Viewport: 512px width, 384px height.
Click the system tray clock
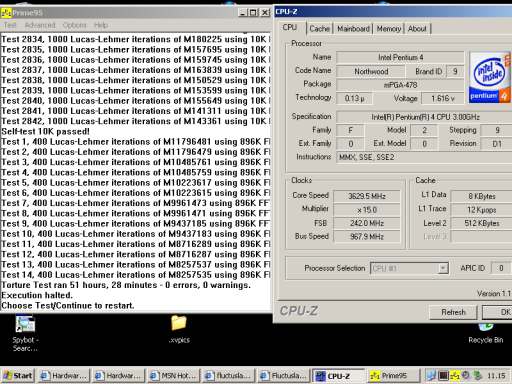click(x=496, y=376)
